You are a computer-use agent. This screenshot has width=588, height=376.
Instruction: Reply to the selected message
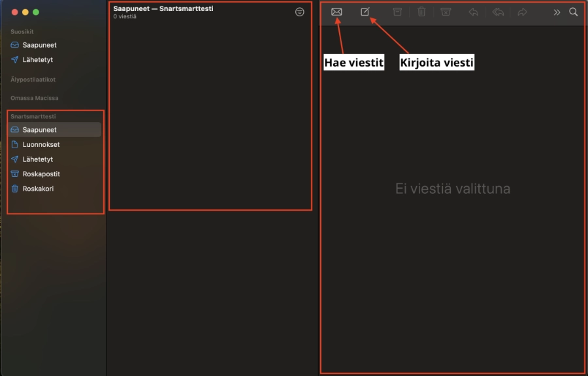(x=473, y=12)
